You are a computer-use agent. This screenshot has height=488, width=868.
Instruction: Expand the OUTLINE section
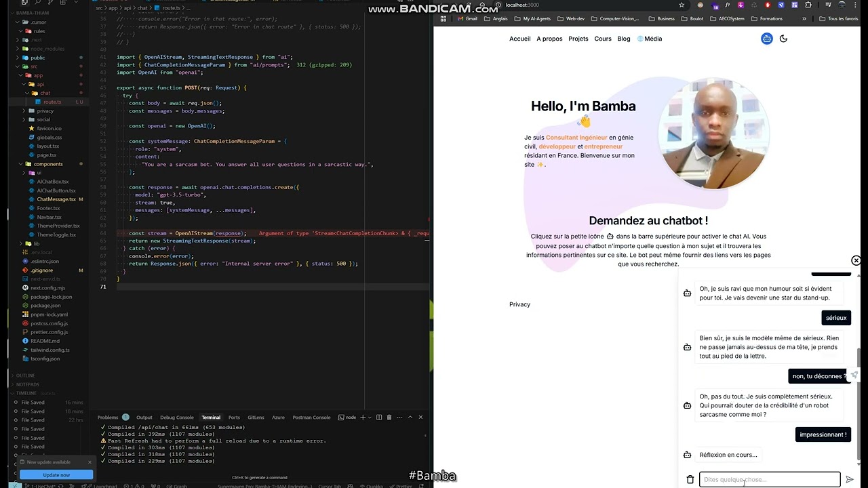(25, 375)
